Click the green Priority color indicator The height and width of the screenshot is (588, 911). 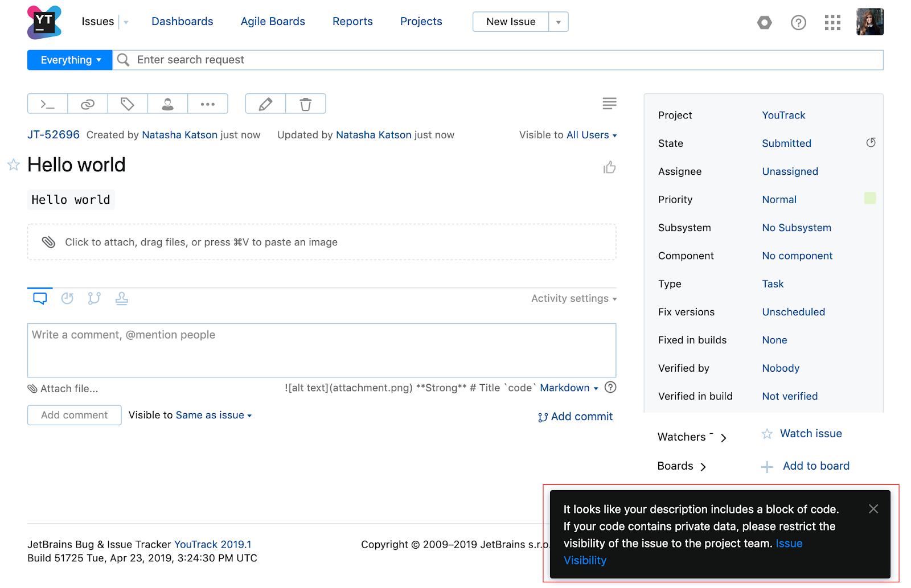(870, 198)
